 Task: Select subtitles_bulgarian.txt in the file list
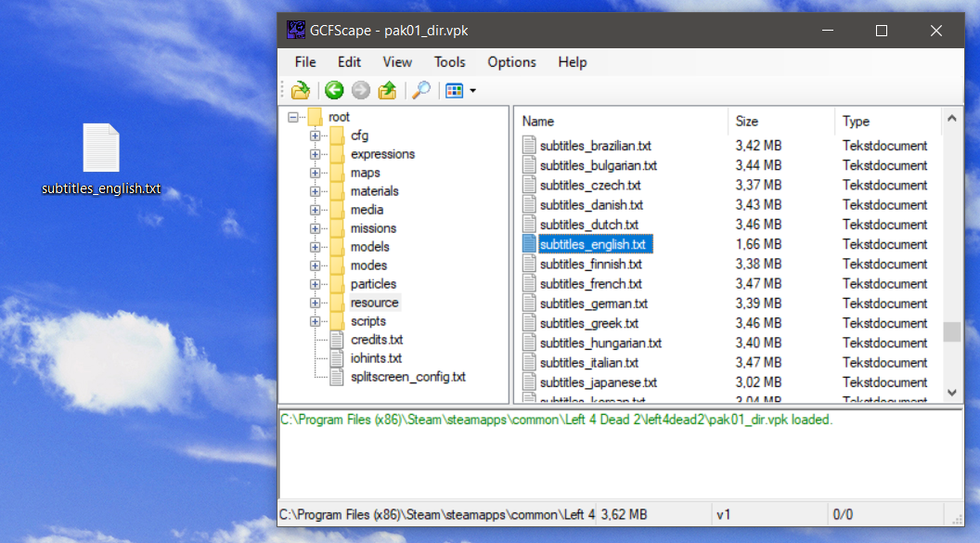pyautogui.click(x=599, y=165)
